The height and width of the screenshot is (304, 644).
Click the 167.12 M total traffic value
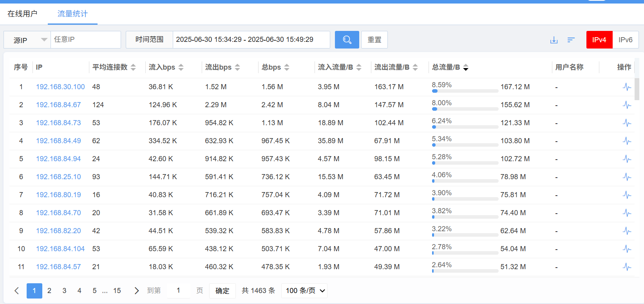[515, 87]
